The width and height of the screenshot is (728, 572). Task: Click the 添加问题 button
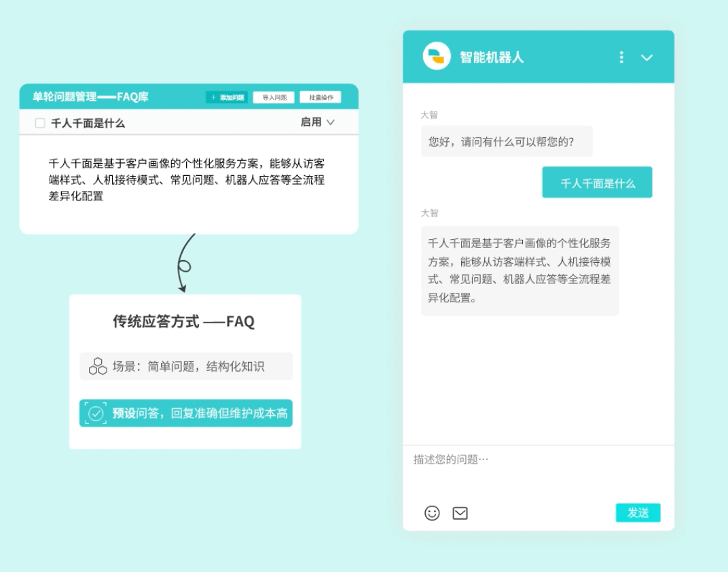pyautogui.click(x=227, y=97)
